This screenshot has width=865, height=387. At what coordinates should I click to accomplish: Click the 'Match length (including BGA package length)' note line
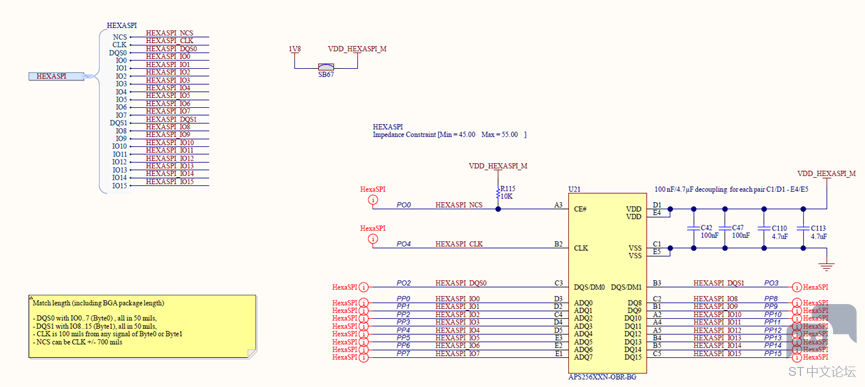point(98,303)
